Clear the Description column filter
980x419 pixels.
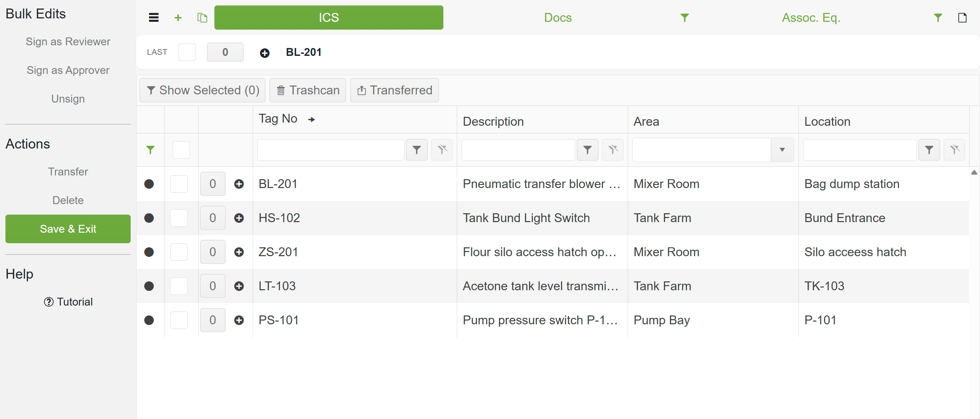coord(612,150)
